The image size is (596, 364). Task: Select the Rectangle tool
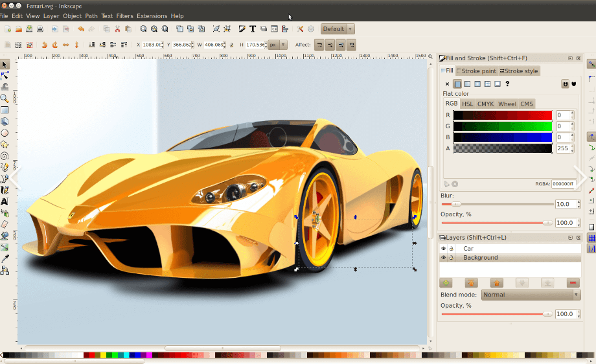[x=5, y=110]
